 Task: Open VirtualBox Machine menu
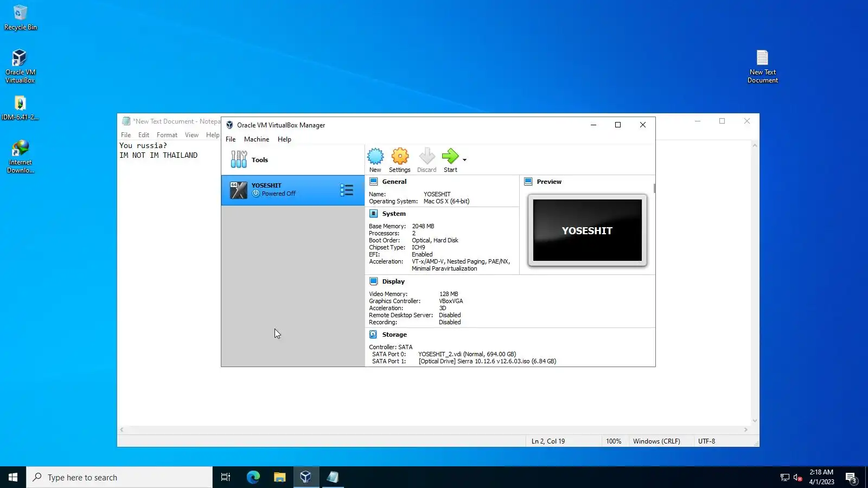(257, 139)
